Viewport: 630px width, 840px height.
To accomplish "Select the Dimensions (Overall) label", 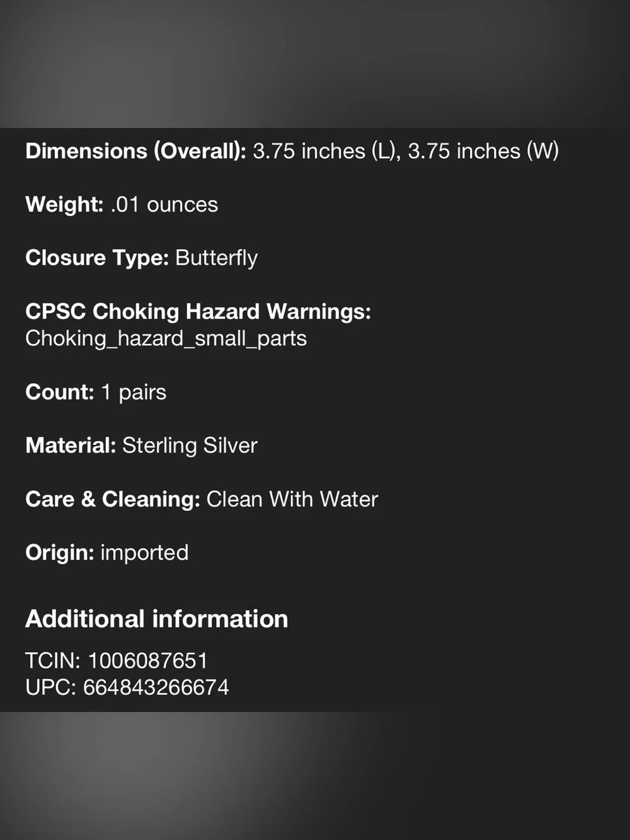I will tap(135, 151).
